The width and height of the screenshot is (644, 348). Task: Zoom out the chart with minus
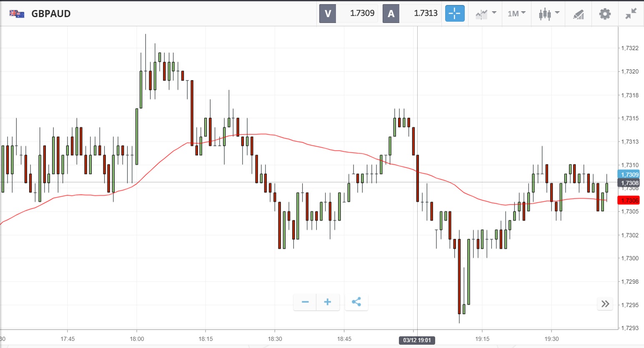[305, 302]
